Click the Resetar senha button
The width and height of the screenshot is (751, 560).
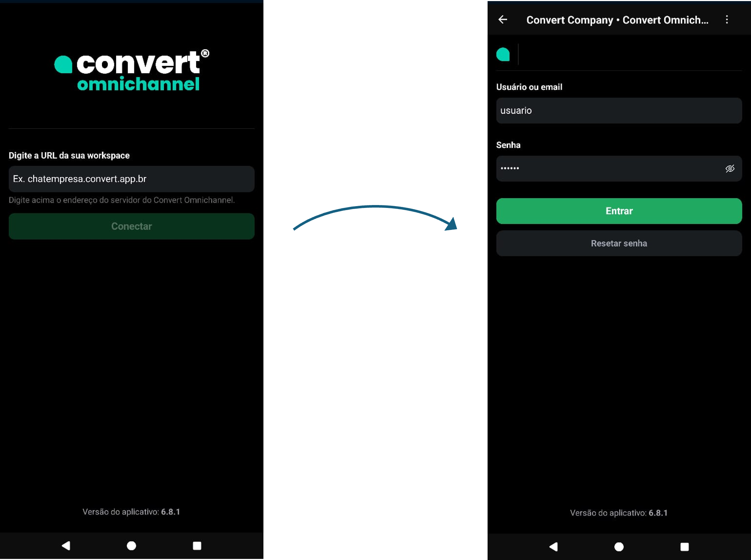coord(619,243)
